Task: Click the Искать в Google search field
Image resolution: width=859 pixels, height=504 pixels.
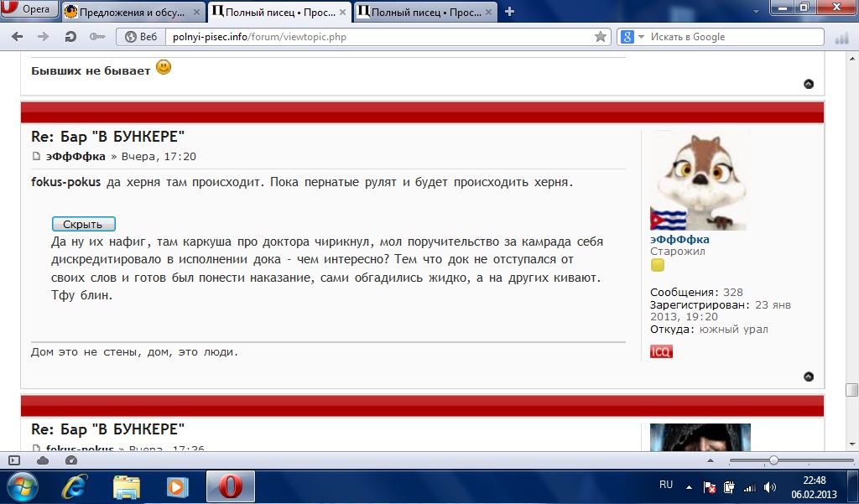Action: (x=734, y=37)
